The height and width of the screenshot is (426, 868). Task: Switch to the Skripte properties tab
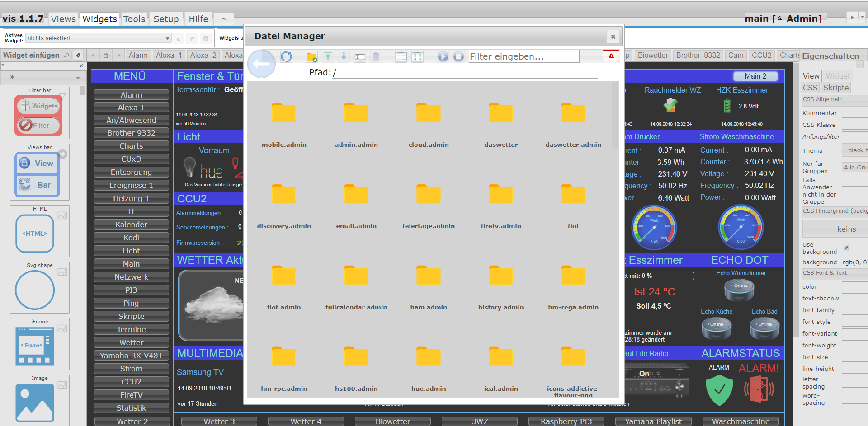coord(836,88)
